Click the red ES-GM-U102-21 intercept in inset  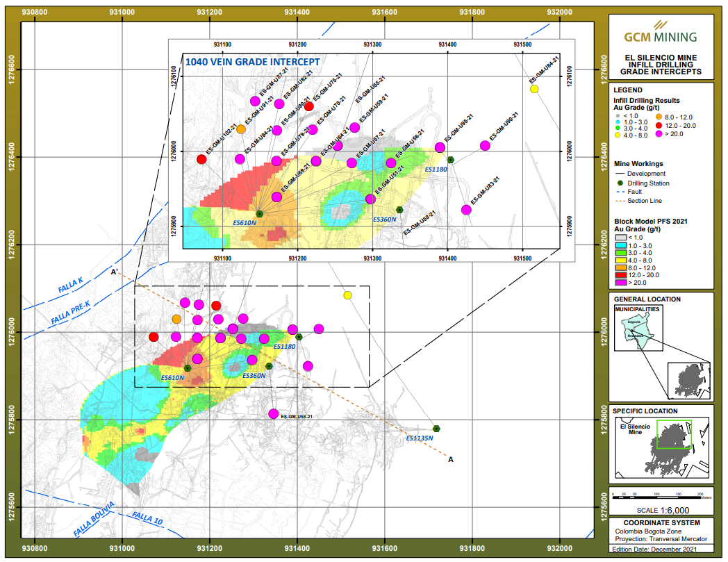[201, 159]
